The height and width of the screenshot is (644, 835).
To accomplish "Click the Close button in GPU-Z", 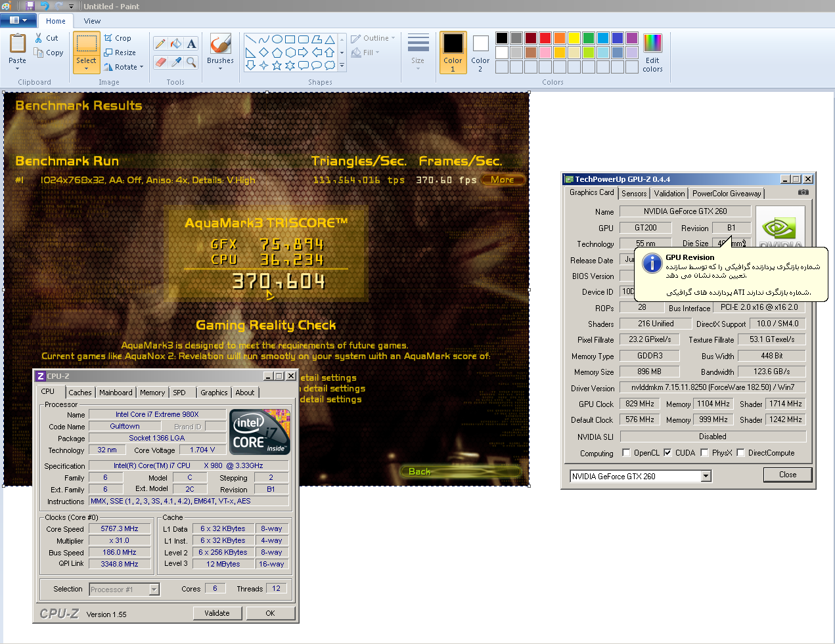I will tap(788, 475).
